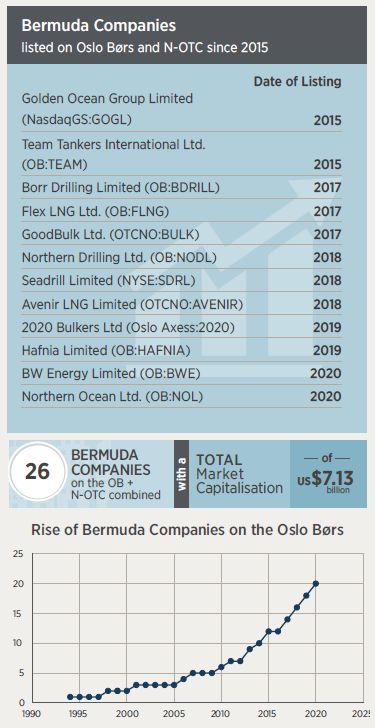Select BW Energy Limited (OB:BWE) row
This screenshot has width=375, height=728.
click(x=181, y=373)
